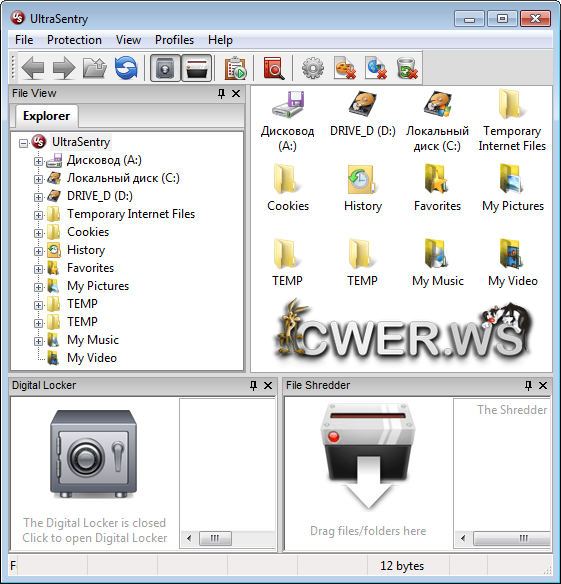Close the File View panel
Screen dimensions: 561x584
pyautogui.click(x=236, y=93)
